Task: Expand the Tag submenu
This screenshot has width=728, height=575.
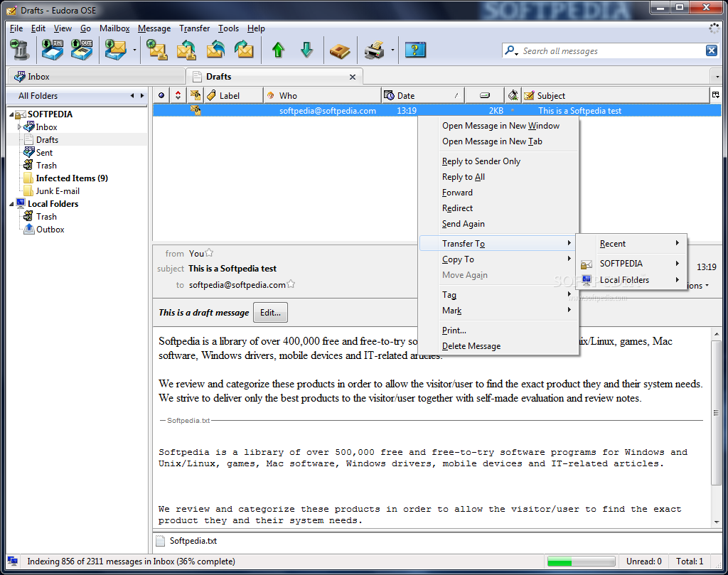Action: pos(498,295)
